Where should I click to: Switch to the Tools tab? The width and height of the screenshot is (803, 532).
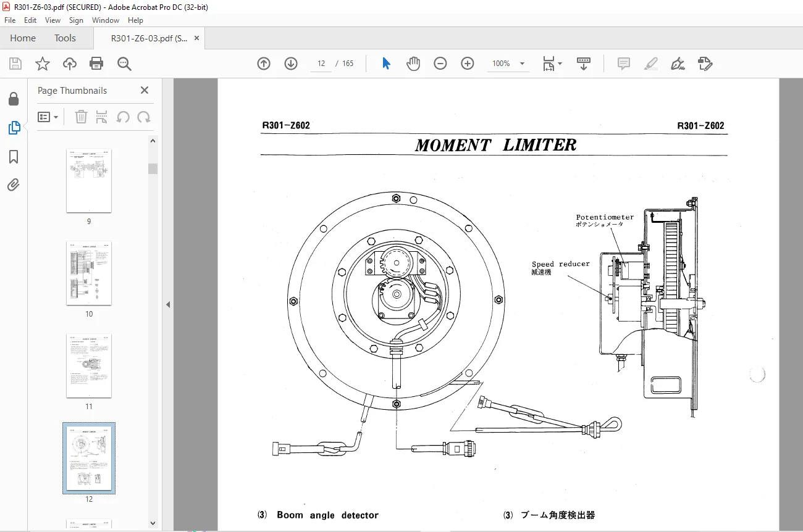(x=65, y=38)
